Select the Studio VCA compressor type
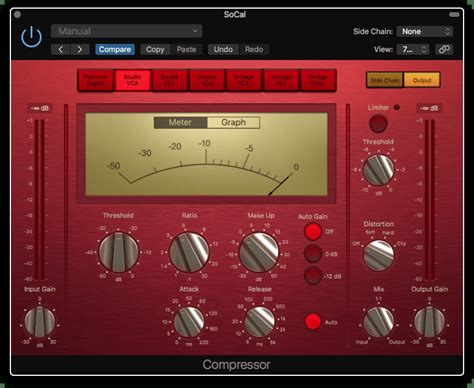Screen dimensions: 474x388 pos(132,80)
